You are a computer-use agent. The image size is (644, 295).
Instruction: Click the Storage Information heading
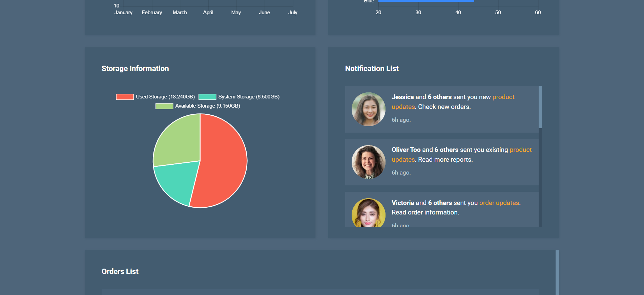pyautogui.click(x=135, y=69)
